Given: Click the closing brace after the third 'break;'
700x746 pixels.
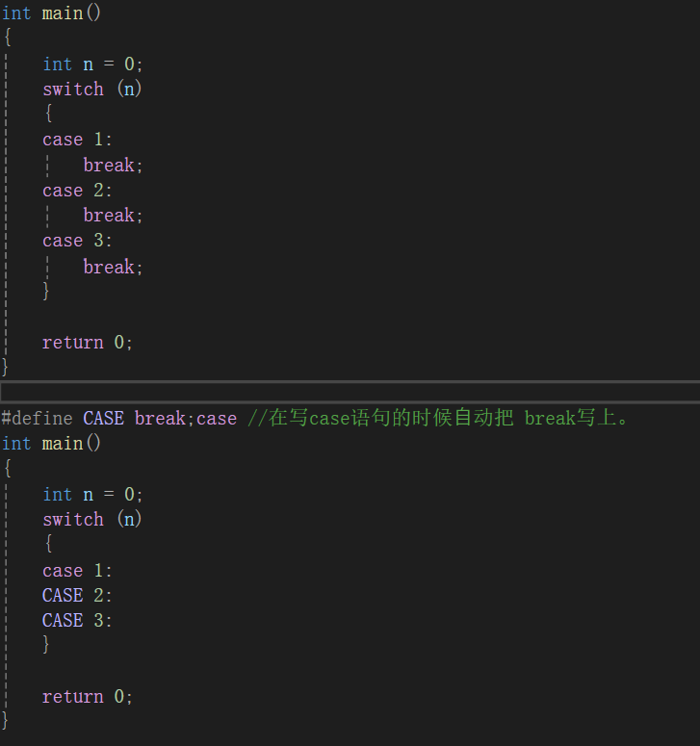Looking at the screenshot, I should click(45, 291).
